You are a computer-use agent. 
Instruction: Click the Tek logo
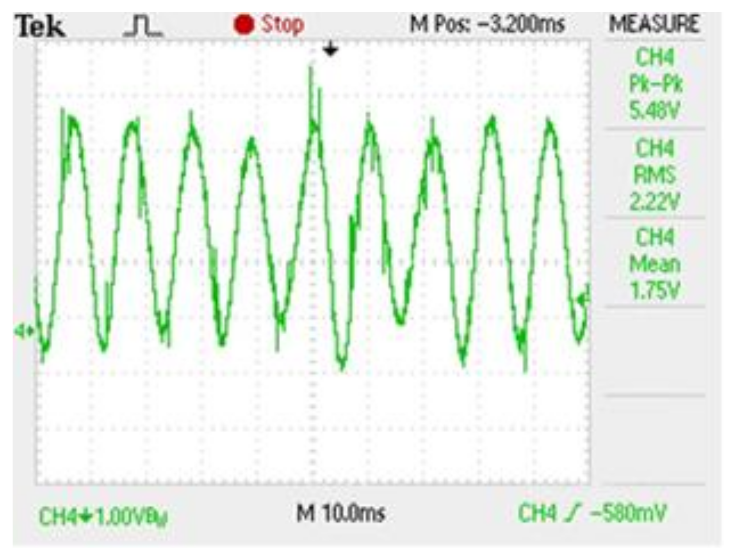(40, 26)
